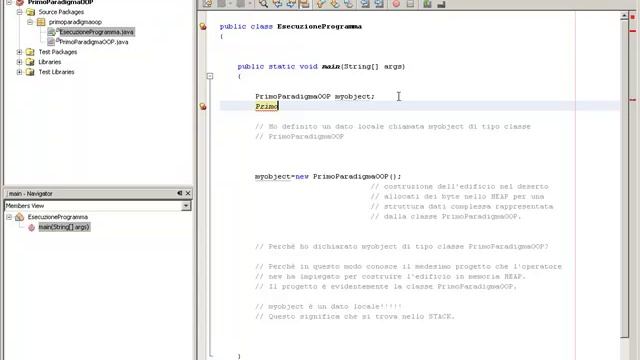The image size is (640, 360).
Task: Select main(String[] args) in Navigator
Action: point(64,227)
